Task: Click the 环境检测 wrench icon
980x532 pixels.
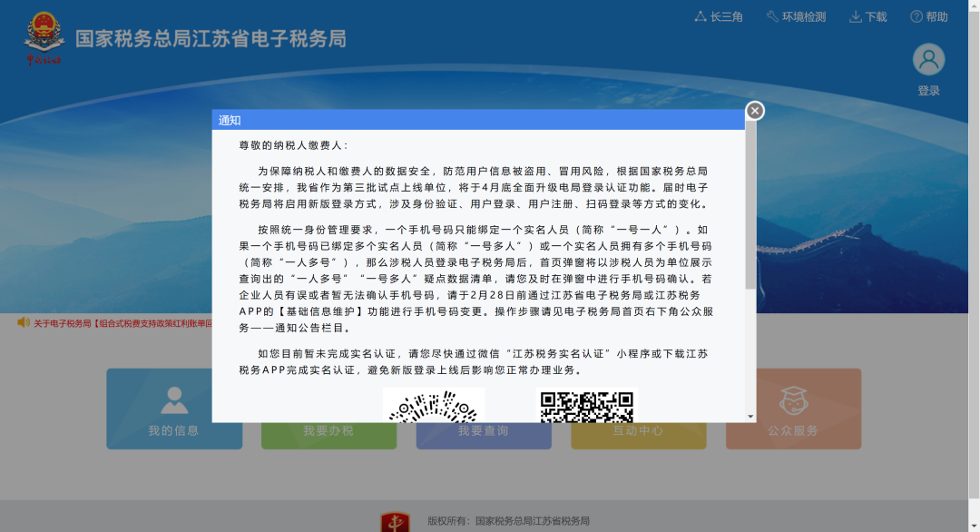Action: click(x=772, y=16)
